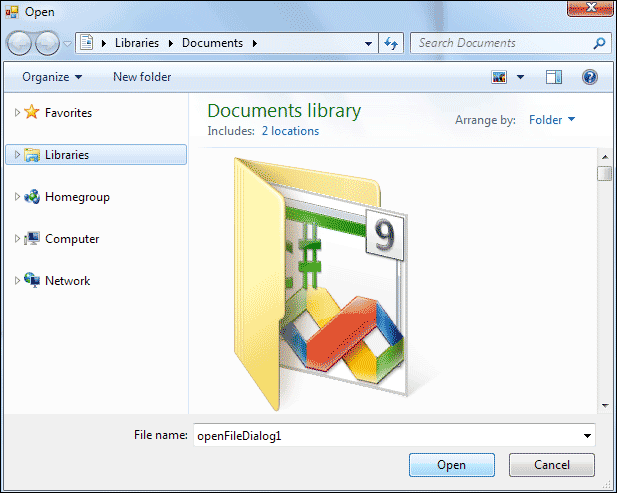Click the Favorites star icon
Viewport: 617px width, 493px height.
click(31, 112)
